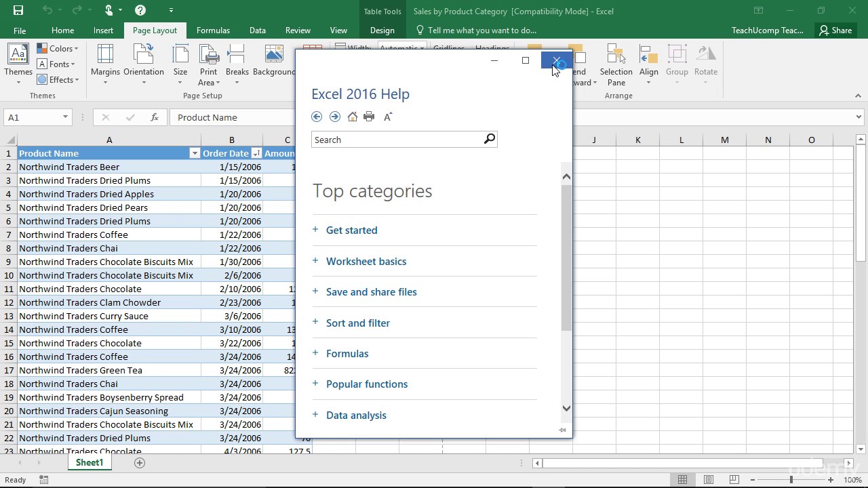Screen dimensions: 868x488
Task: Switch to the View tab
Action: [338, 30]
